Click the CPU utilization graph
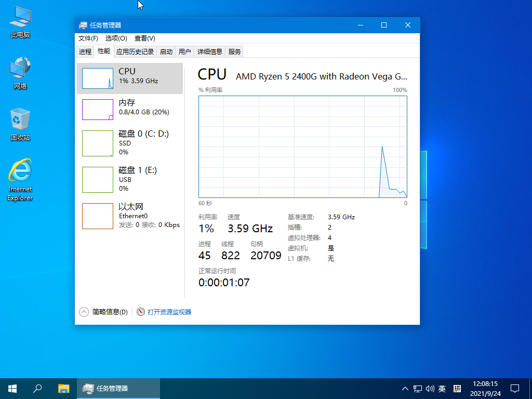The height and width of the screenshot is (399, 532). coord(303,147)
